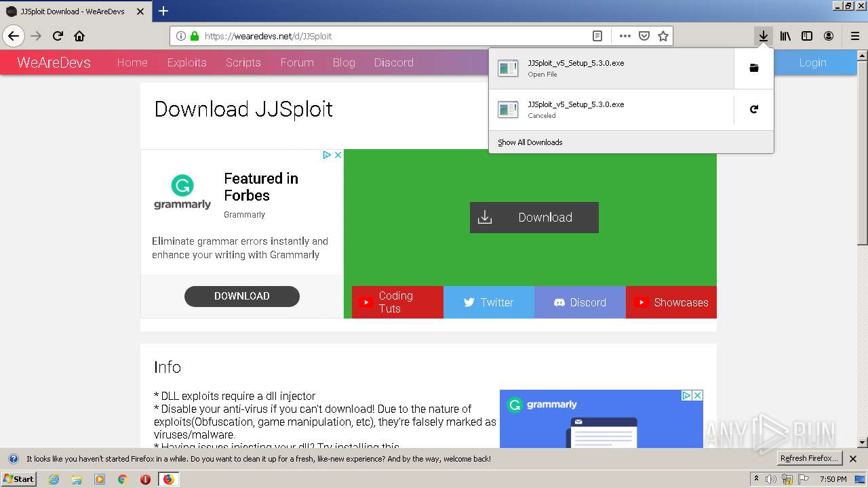Image resolution: width=868 pixels, height=488 pixels.
Task: Go to Home in site navigation
Action: pyautogui.click(x=132, y=62)
